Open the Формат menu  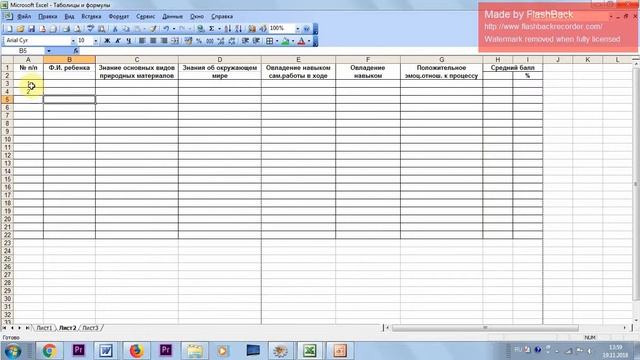pos(118,17)
